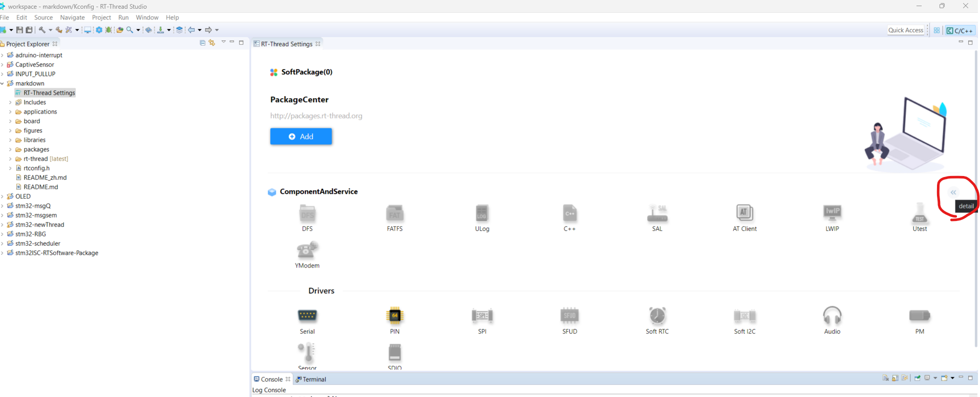Screen dimensions: 980x397
Task: Click the Serial driver icon
Action: [x=307, y=316]
